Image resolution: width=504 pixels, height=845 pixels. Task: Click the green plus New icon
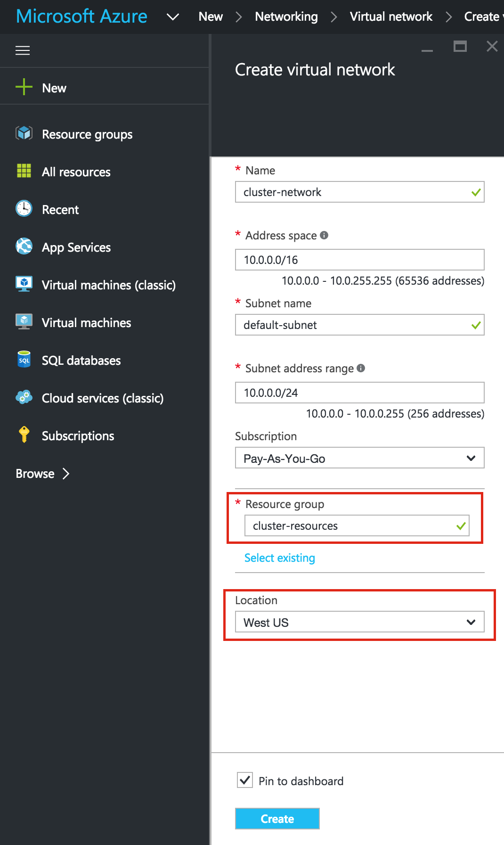(24, 87)
